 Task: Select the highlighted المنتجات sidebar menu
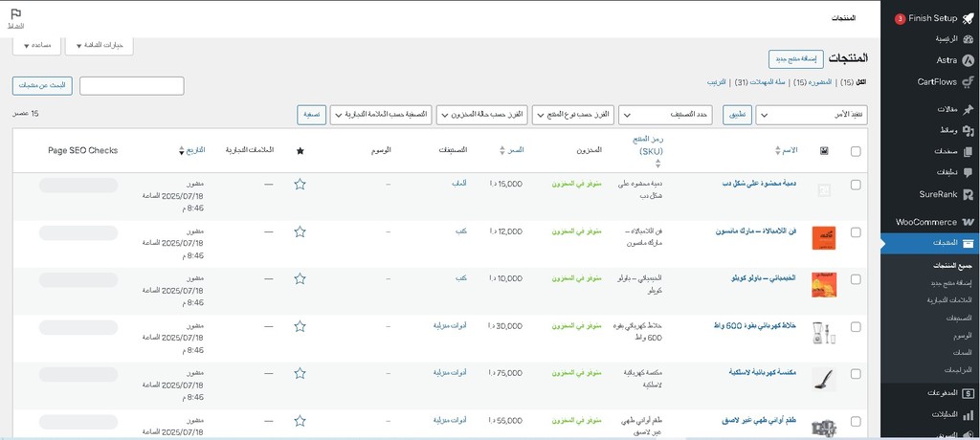tap(930, 243)
